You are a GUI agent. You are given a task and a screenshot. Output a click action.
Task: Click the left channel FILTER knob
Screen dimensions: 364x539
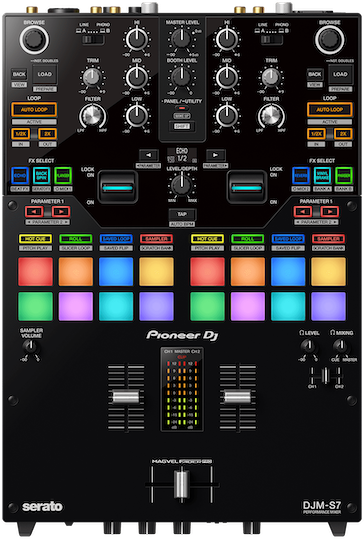click(x=92, y=116)
